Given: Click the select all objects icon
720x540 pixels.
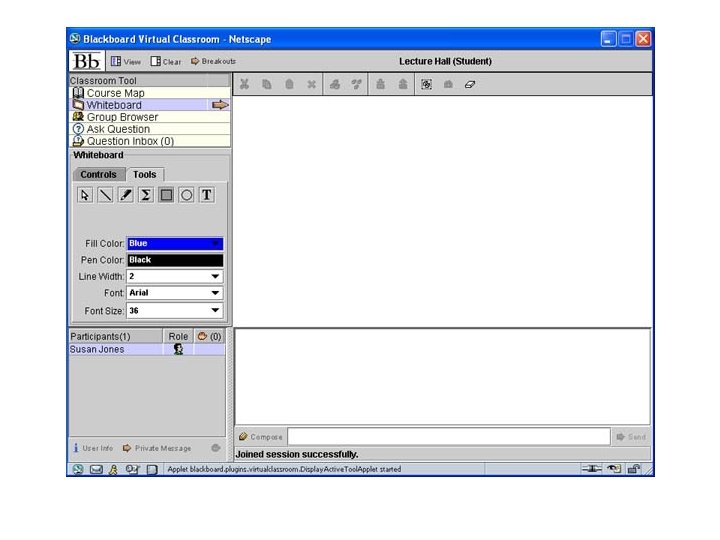Looking at the screenshot, I should coord(426,84).
